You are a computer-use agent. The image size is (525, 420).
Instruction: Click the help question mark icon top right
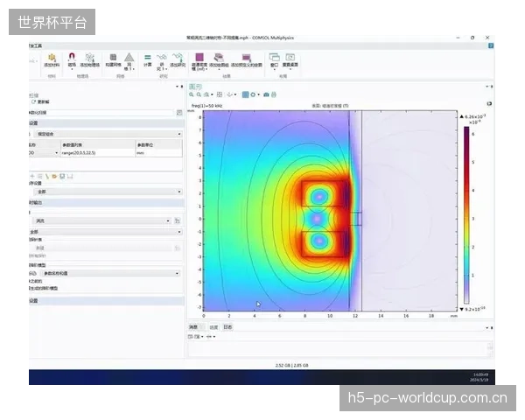(491, 45)
